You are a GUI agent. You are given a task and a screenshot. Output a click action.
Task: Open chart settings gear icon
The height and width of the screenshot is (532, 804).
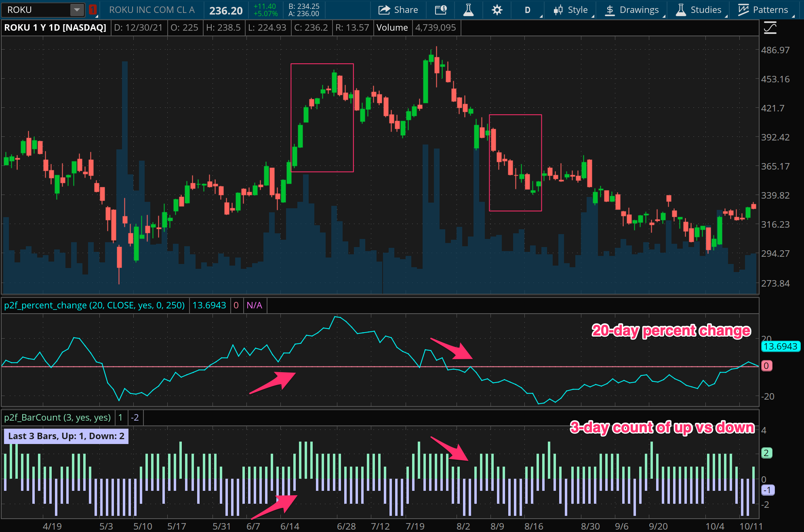point(497,10)
